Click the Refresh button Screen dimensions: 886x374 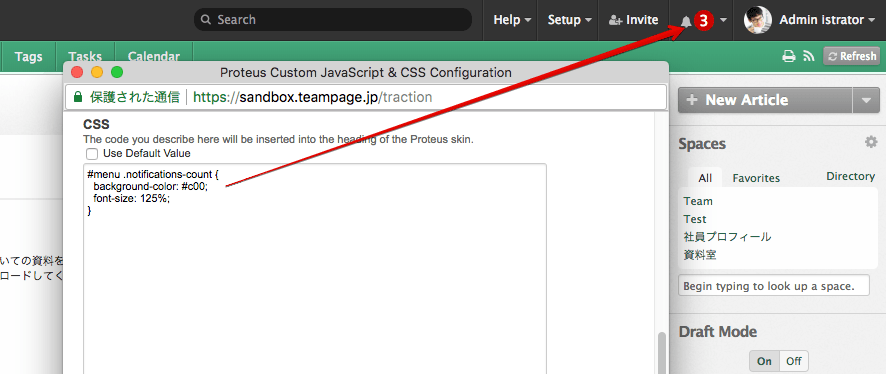(852, 56)
